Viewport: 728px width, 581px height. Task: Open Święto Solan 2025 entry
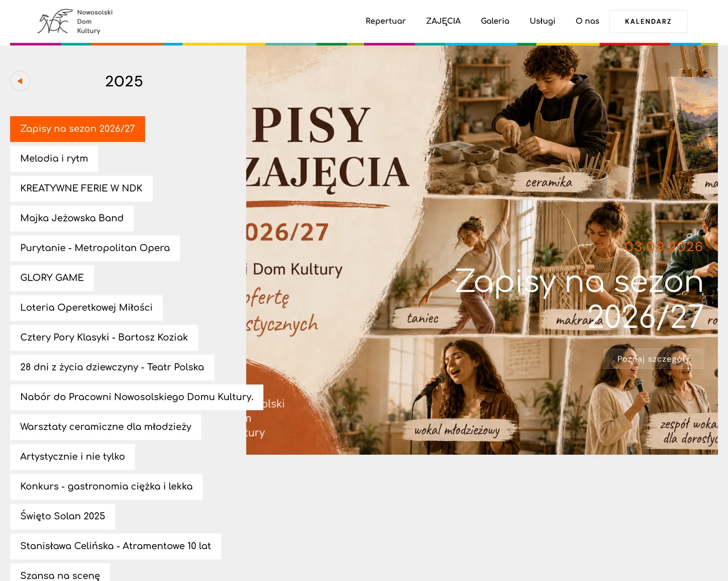coord(63,516)
